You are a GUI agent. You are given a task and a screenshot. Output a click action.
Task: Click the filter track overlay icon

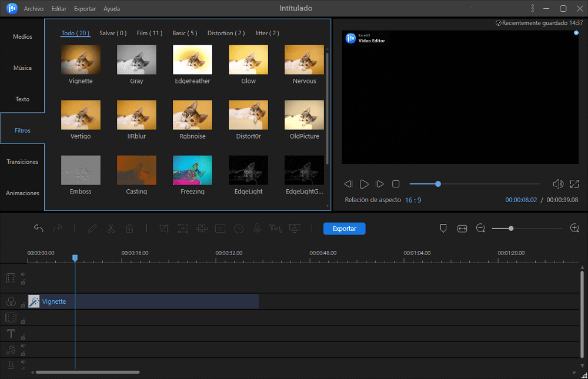pyautogui.click(x=11, y=301)
